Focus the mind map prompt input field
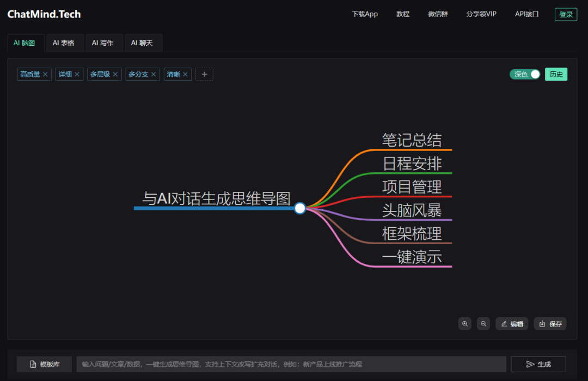This screenshot has height=381, width=588. [x=291, y=364]
